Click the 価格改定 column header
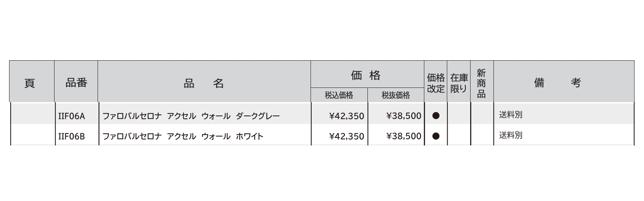 436,83
